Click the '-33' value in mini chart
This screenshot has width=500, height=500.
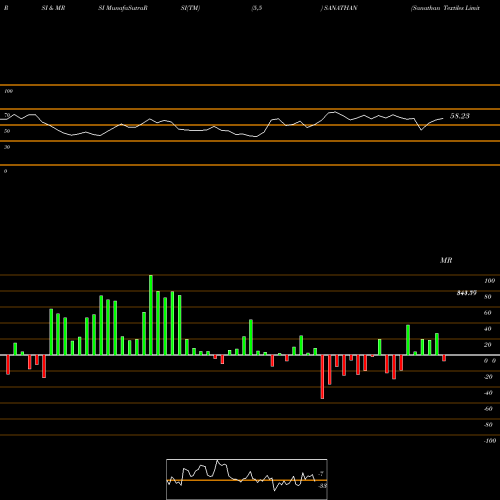tap(322, 486)
